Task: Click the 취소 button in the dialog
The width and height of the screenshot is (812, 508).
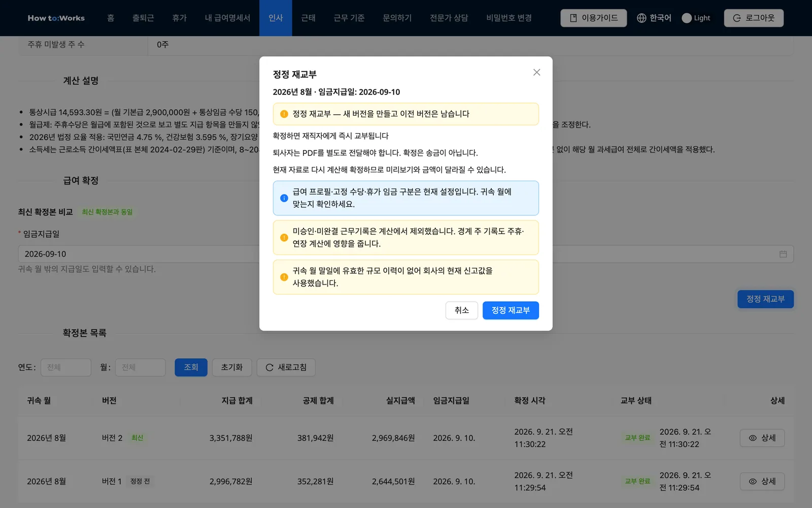Action: [461, 310]
